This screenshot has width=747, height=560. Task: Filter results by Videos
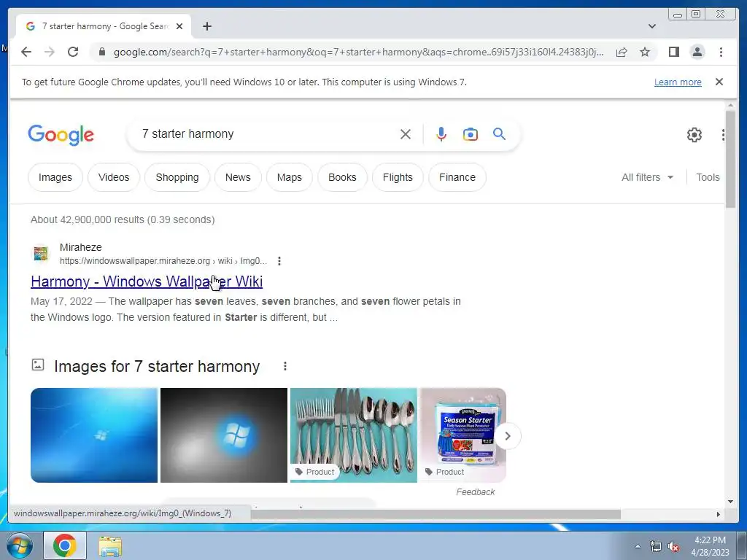tap(113, 177)
